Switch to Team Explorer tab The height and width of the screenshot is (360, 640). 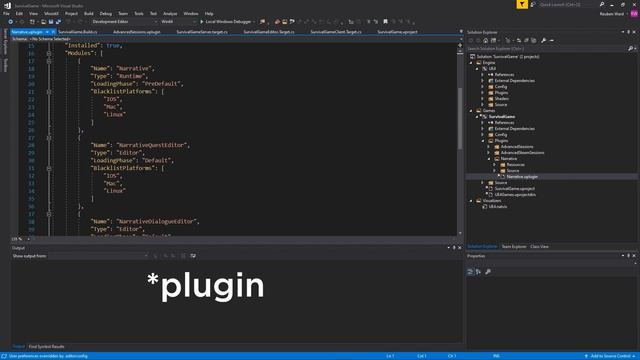[x=513, y=247]
